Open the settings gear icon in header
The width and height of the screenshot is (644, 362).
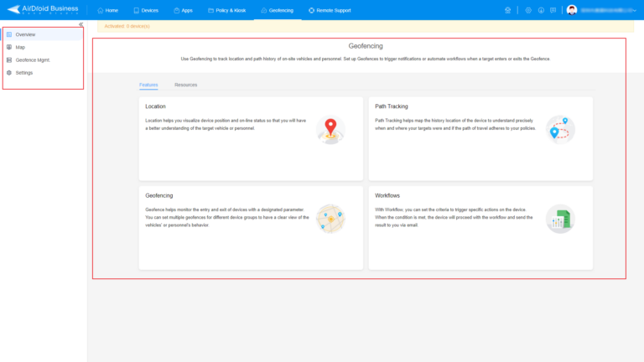coord(528,10)
